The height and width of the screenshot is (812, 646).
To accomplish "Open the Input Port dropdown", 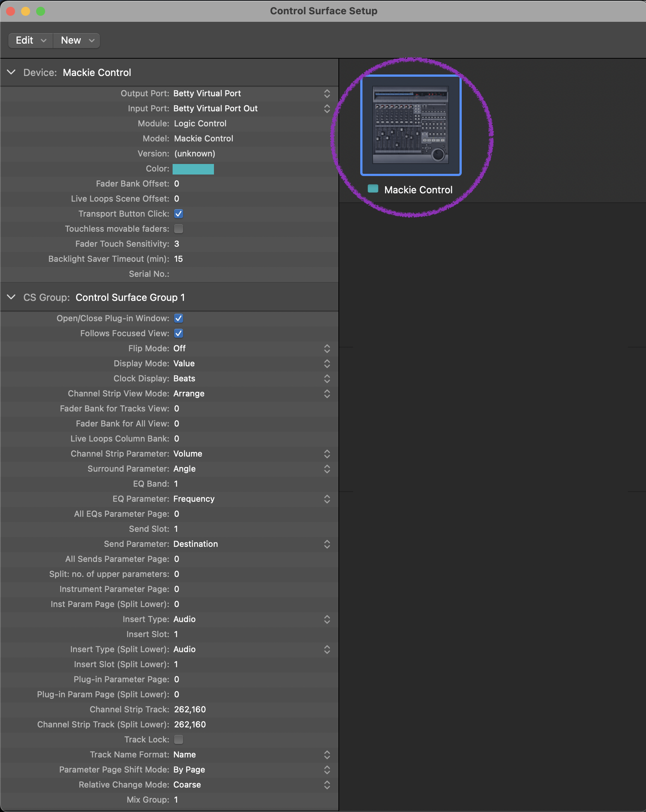I will click(x=327, y=108).
